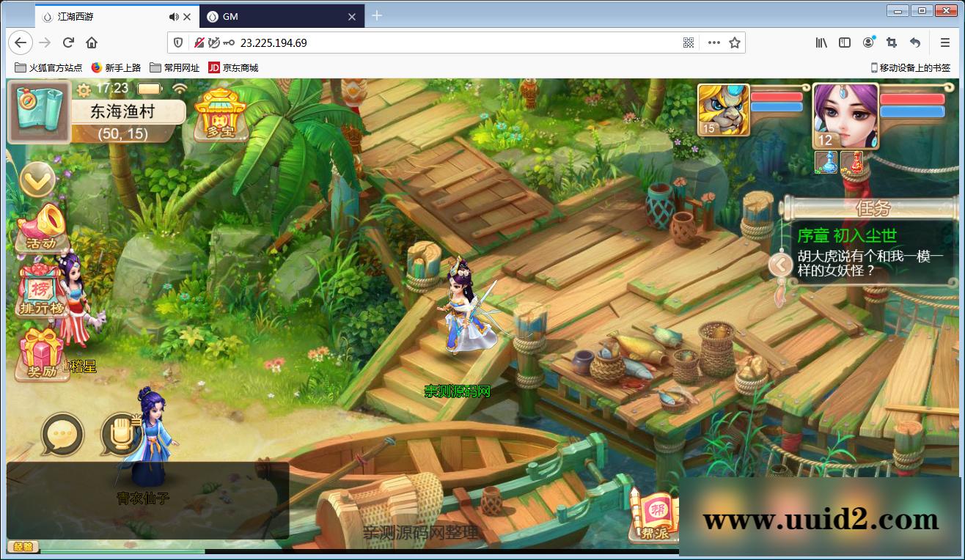Open the 活动 events megaphone icon
The width and height of the screenshot is (965, 560).
[x=43, y=227]
